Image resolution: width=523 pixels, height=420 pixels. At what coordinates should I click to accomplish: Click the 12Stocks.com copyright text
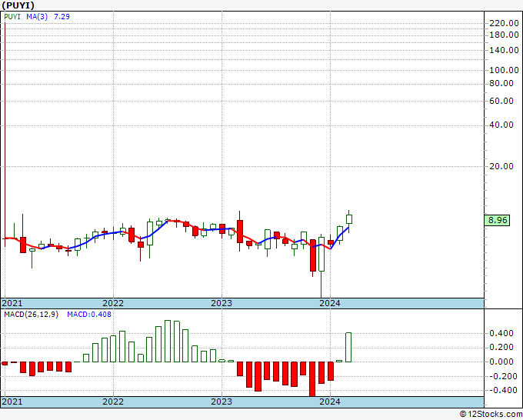click(491, 414)
